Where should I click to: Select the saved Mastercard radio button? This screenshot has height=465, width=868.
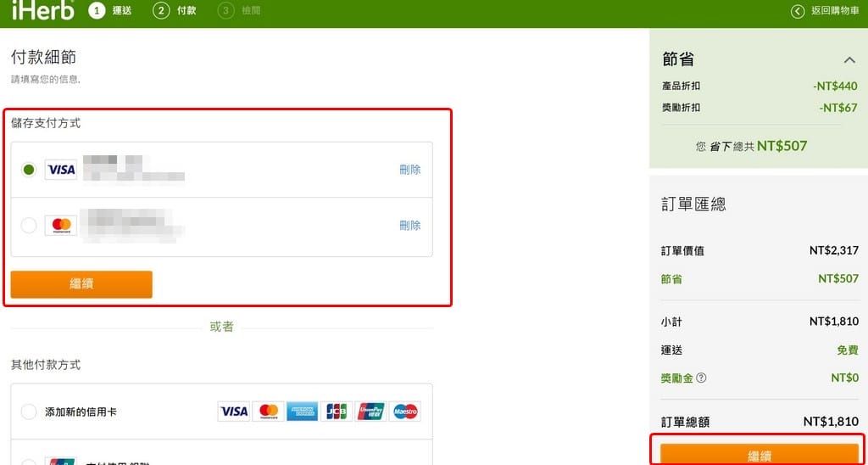coord(29,226)
